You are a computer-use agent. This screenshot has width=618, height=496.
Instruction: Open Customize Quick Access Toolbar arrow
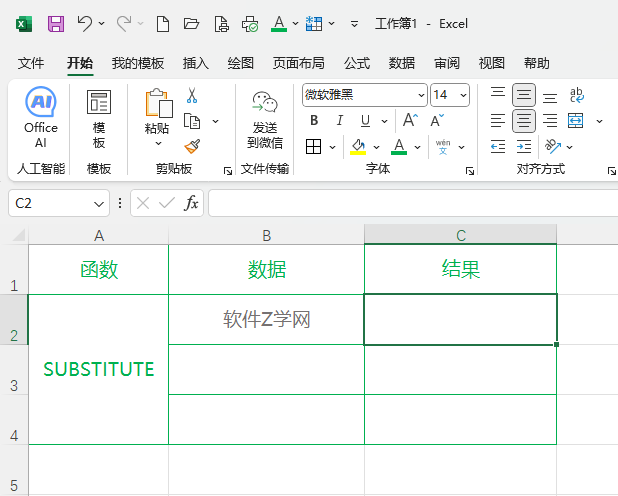point(354,24)
